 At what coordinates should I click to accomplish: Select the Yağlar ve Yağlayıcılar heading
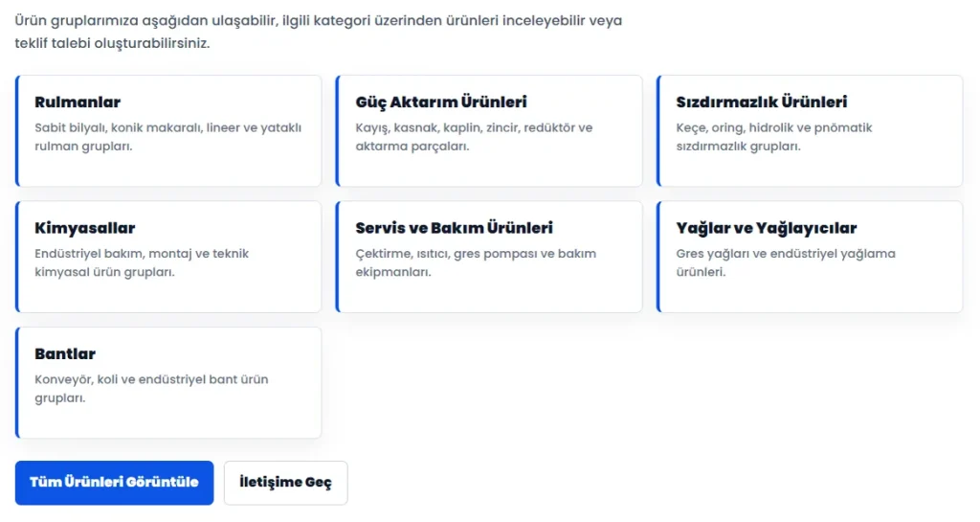click(x=767, y=228)
